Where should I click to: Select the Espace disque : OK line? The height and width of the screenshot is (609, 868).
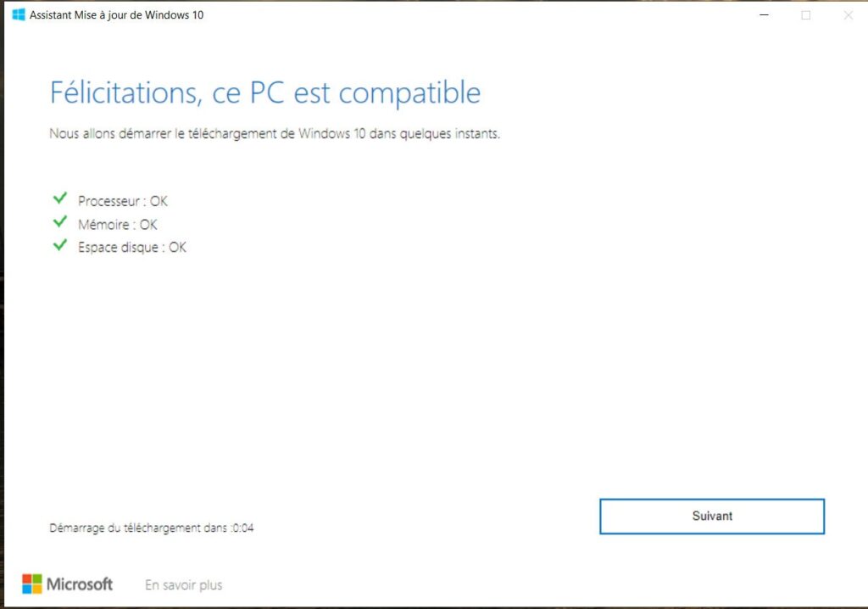click(131, 247)
